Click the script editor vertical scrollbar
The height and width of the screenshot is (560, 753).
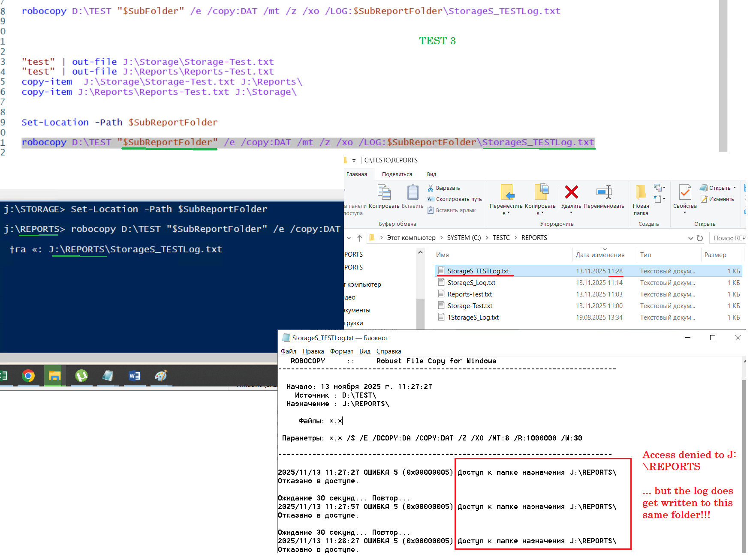[724, 75]
